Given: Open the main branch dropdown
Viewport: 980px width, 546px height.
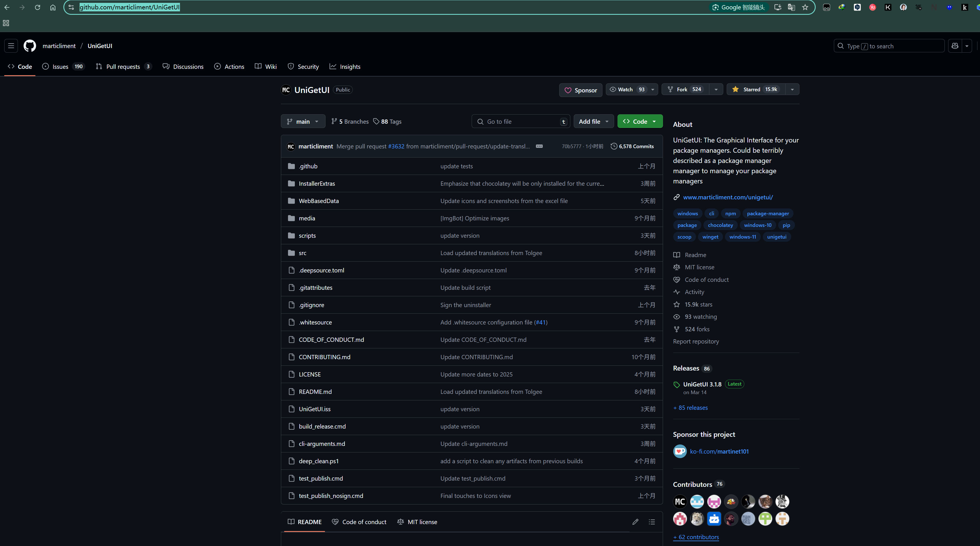Looking at the screenshot, I should 303,121.
